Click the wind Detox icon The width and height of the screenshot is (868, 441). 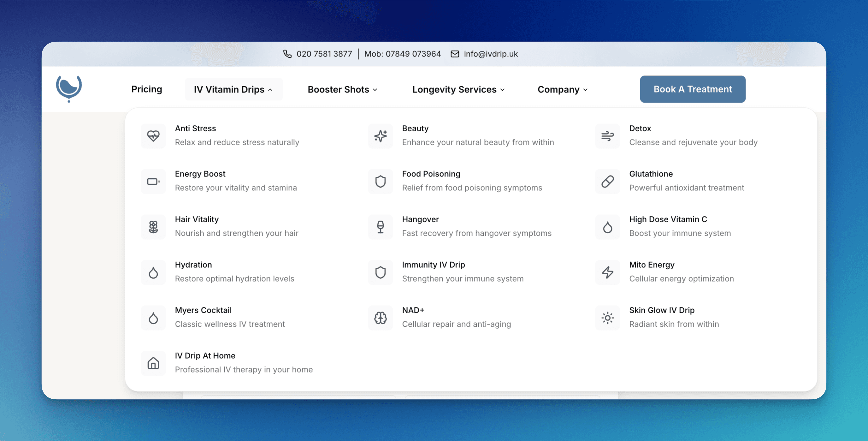(607, 136)
